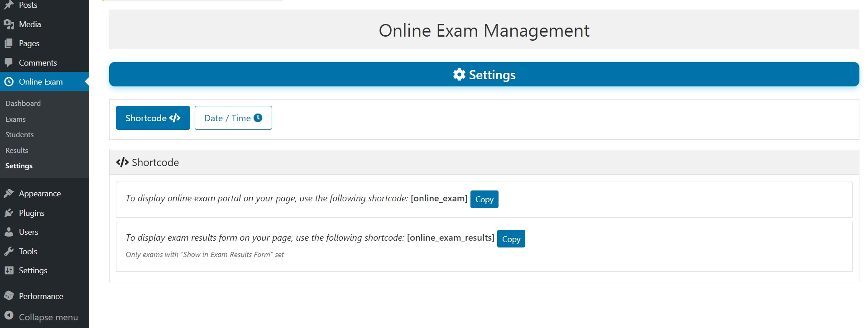
Task: Open Online Exam Dashboard submenu
Action: pyautogui.click(x=23, y=103)
